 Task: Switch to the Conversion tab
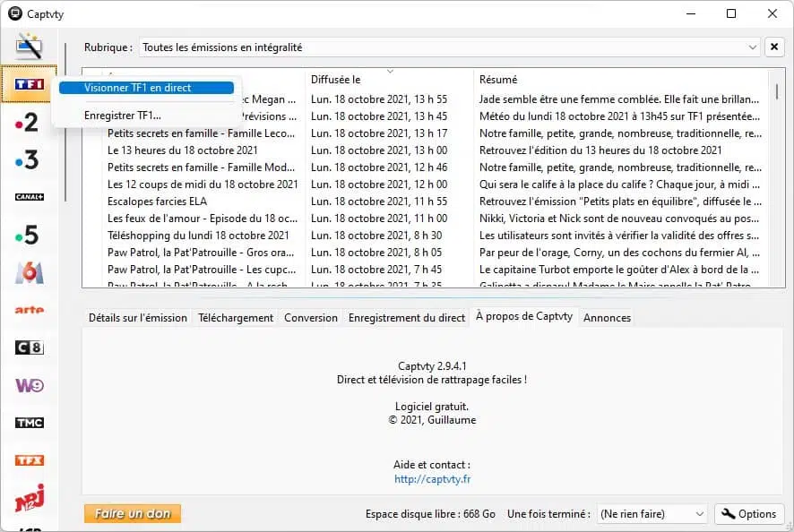pyautogui.click(x=311, y=318)
